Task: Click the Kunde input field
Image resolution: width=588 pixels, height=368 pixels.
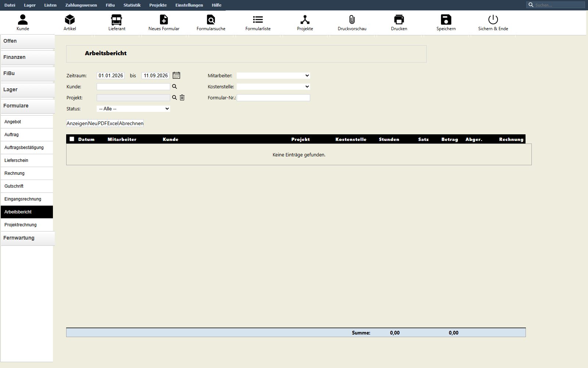Action: click(x=133, y=86)
